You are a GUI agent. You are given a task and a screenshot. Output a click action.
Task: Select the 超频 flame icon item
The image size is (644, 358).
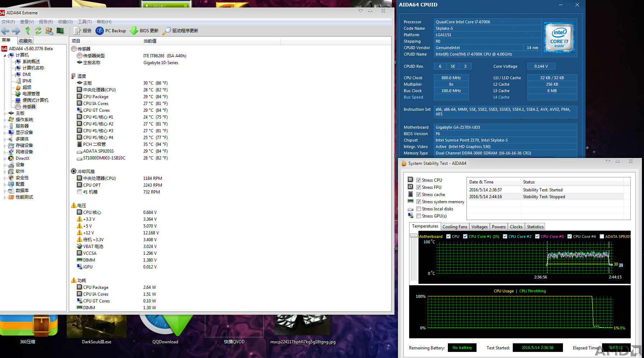point(18,87)
